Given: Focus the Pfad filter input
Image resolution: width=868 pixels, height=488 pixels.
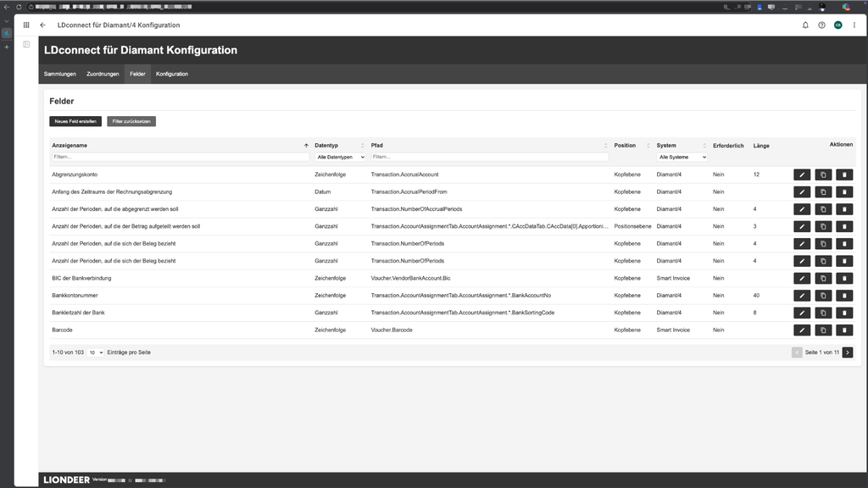Looking at the screenshot, I should 489,157.
